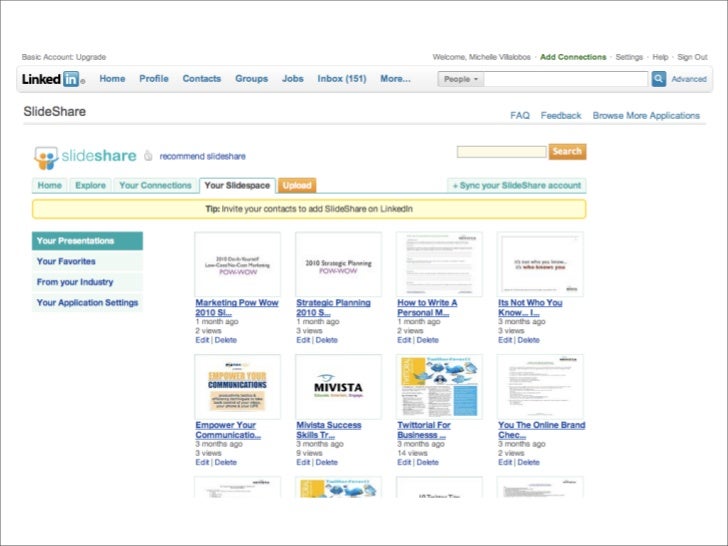Click the orange Upload tab
This screenshot has height=546, width=728.
coord(297,186)
